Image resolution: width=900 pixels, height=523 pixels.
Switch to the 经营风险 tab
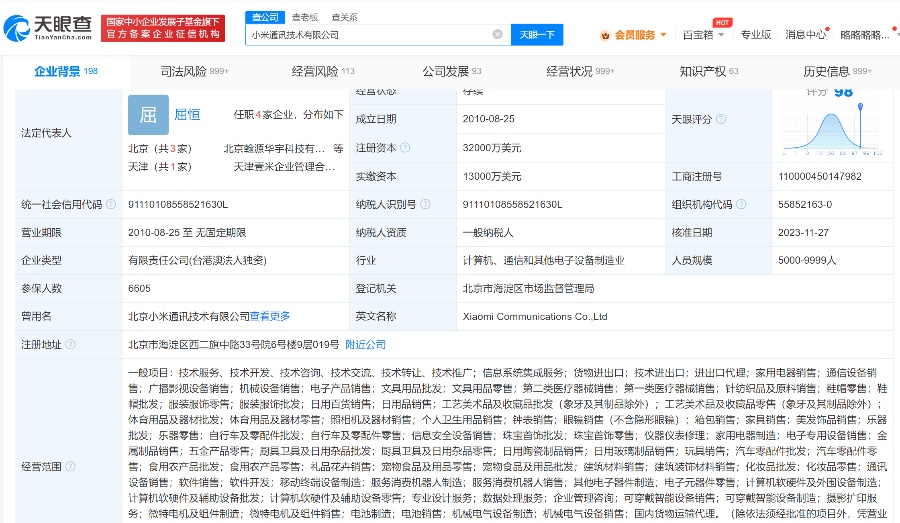coord(323,72)
